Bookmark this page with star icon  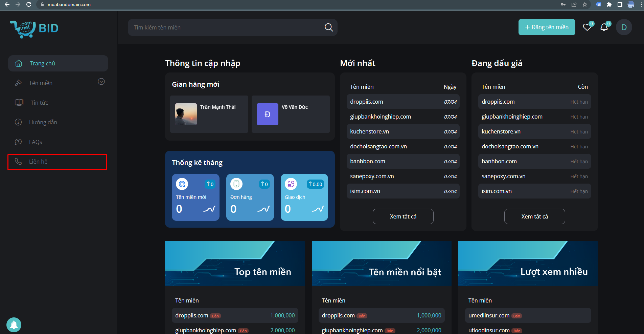(x=585, y=4)
